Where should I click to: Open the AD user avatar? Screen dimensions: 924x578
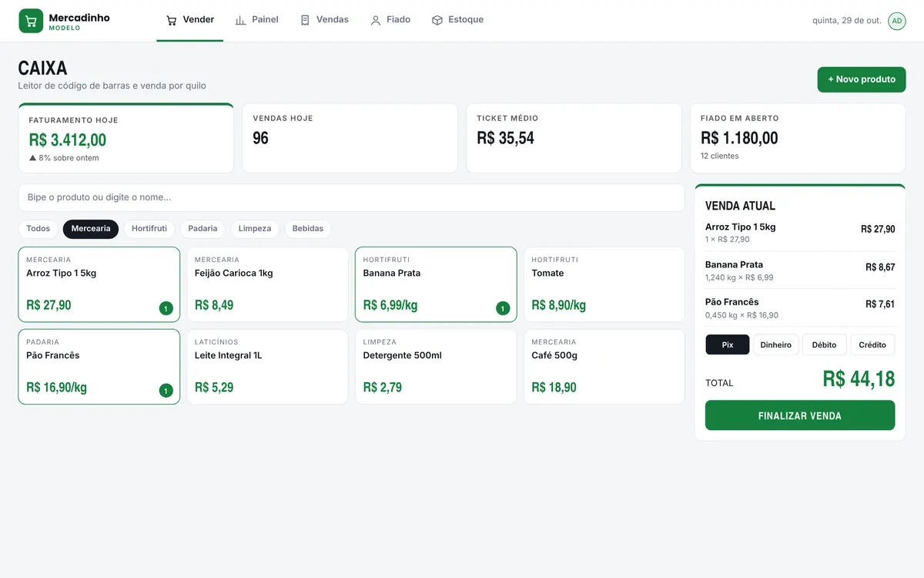coord(897,21)
